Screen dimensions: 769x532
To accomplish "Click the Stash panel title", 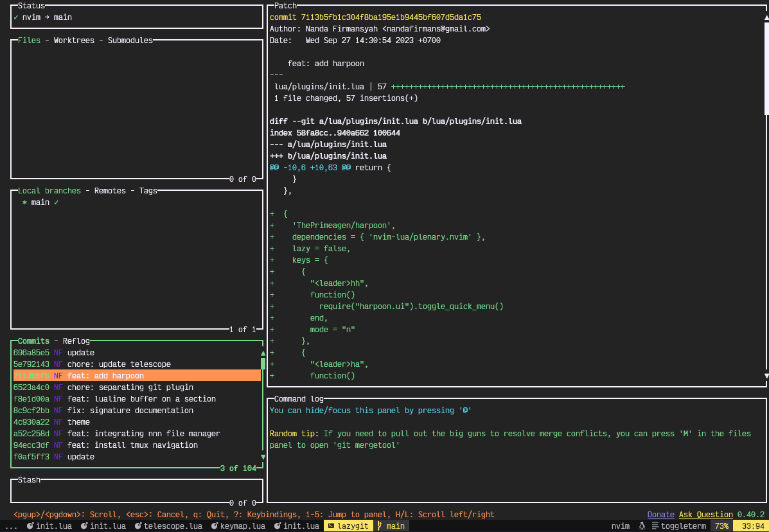I will point(30,480).
